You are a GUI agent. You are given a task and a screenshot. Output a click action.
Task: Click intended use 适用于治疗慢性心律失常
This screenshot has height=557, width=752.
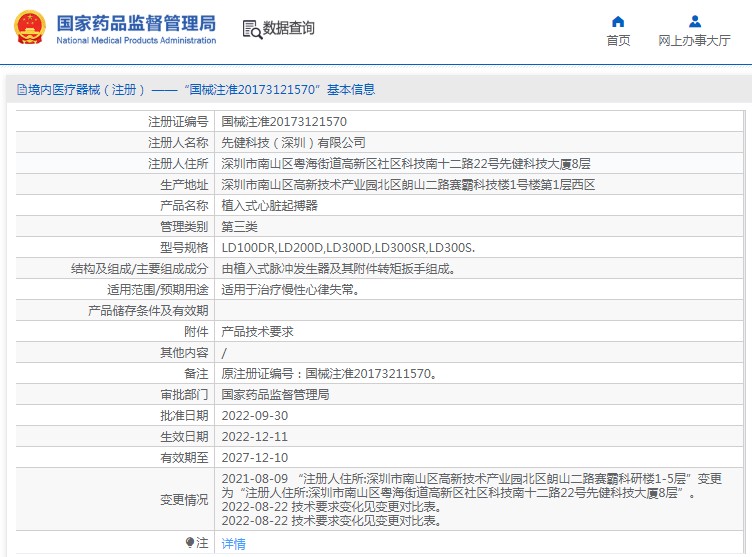290,290
